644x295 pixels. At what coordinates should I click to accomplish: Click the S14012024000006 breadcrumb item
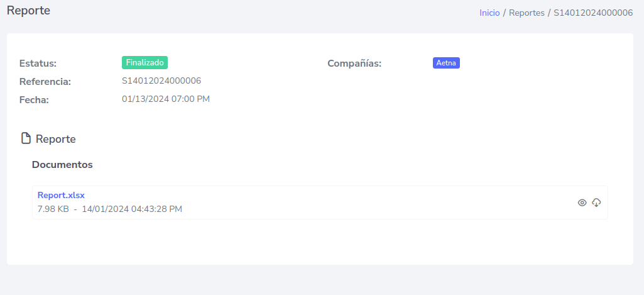pyautogui.click(x=592, y=13)
